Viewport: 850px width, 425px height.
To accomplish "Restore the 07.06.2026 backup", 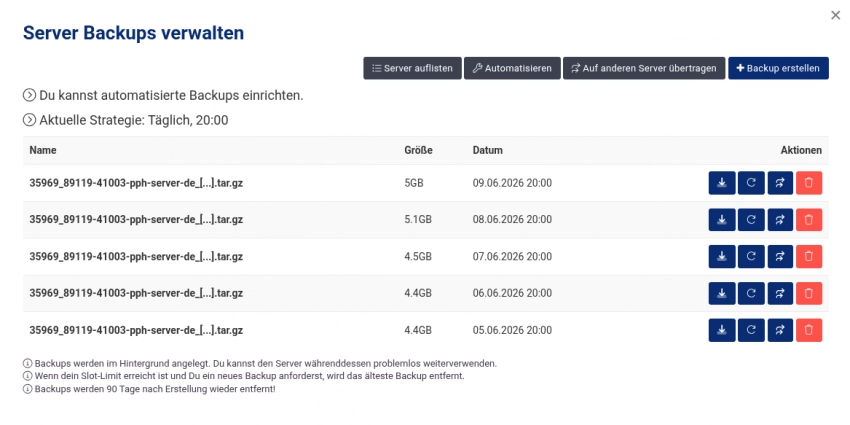I will (751, 256).
